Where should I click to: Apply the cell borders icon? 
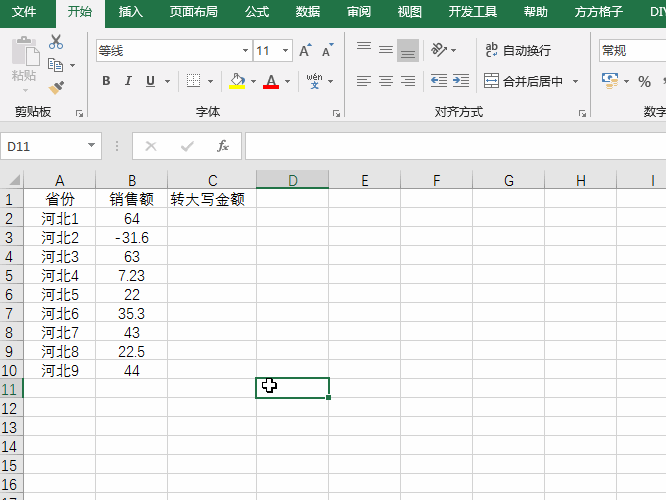pyautogui.click(x=194, y=81)
